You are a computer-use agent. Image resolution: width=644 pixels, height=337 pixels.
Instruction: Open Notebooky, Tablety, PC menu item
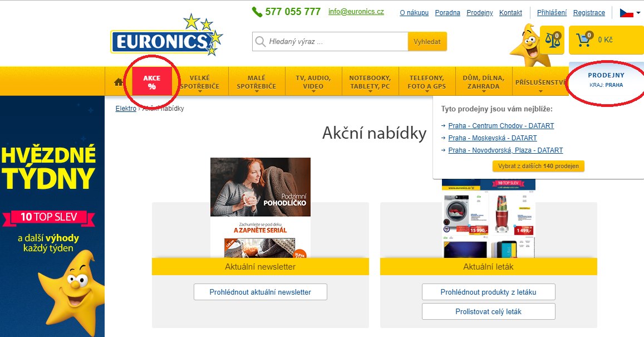pyautogui.click(x=370, y=82)
